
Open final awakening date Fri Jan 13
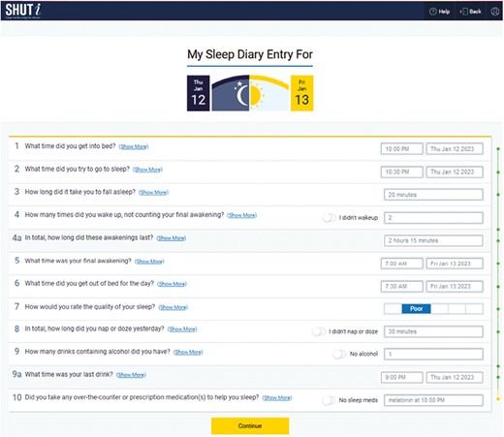[x=455, y=264]
